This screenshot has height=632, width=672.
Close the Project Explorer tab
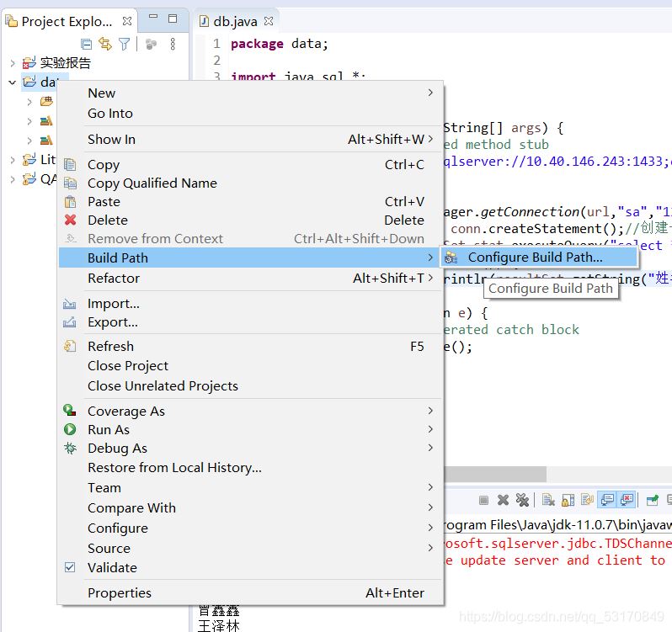coord(127,20)
